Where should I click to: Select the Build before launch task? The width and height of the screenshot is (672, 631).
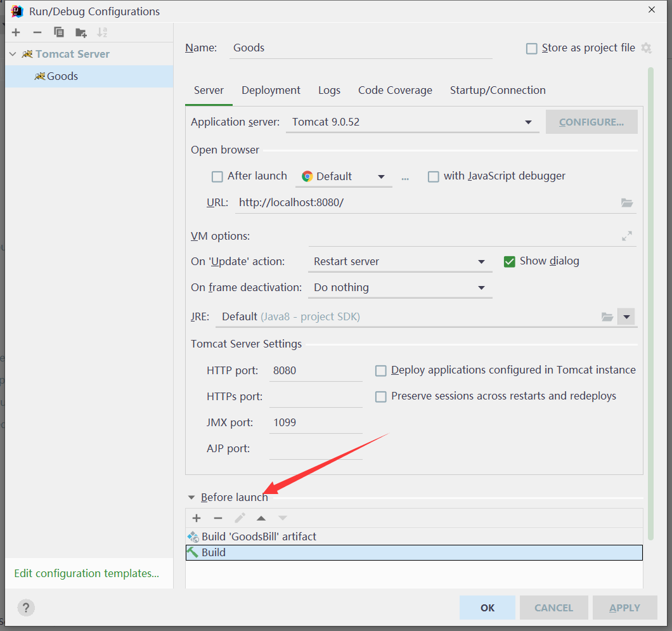pyautogui.click(x=414, y=552)
